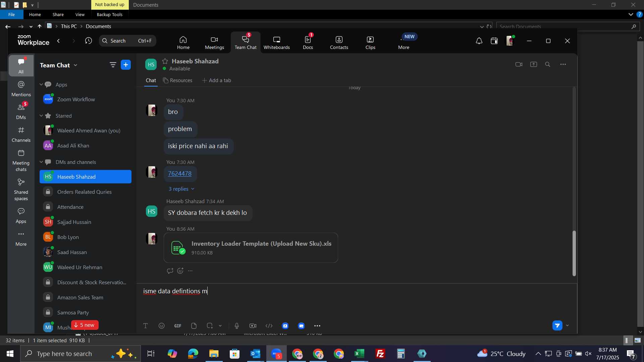The width and height of the screenshot is (644, 362).
Task: Click Add a tab
Action: 217,80
